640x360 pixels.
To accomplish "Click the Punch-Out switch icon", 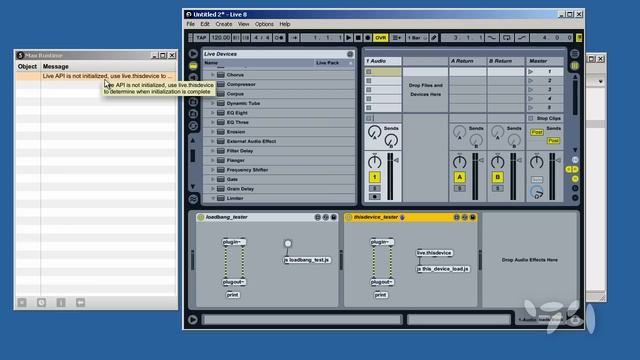I will pos(522,38).
